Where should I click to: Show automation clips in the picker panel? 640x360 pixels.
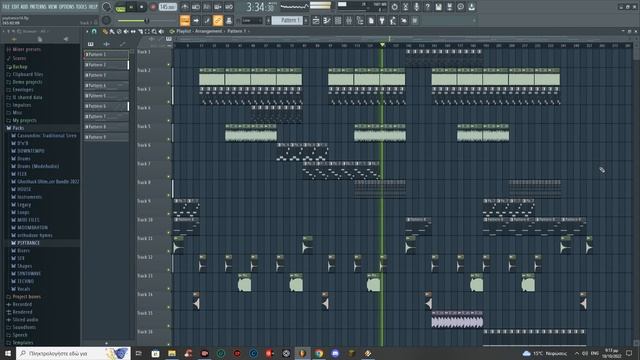click(122, 44)
